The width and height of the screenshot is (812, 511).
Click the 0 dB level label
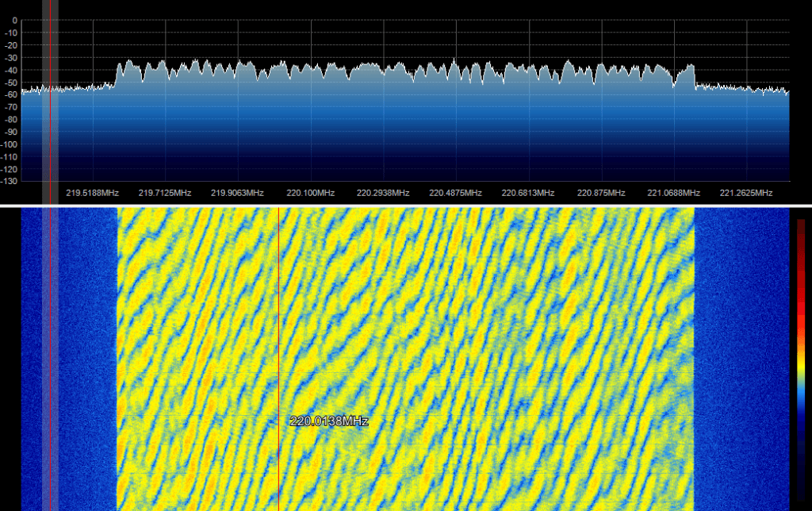click(x=13, y=21)
